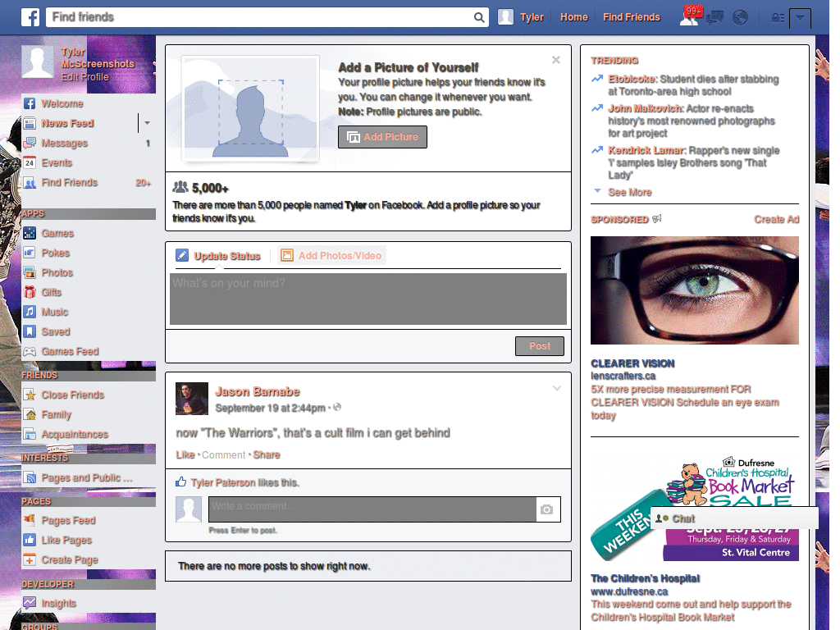Like Jason Barnabe's post about The Warriors
Viewport: 840px width, 630px height.
click(x=185, y=454)
